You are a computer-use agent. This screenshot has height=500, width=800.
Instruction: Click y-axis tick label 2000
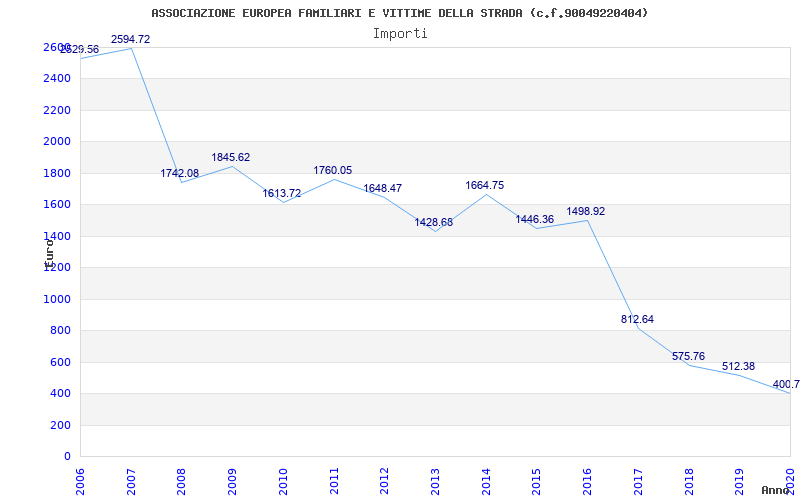57,141
